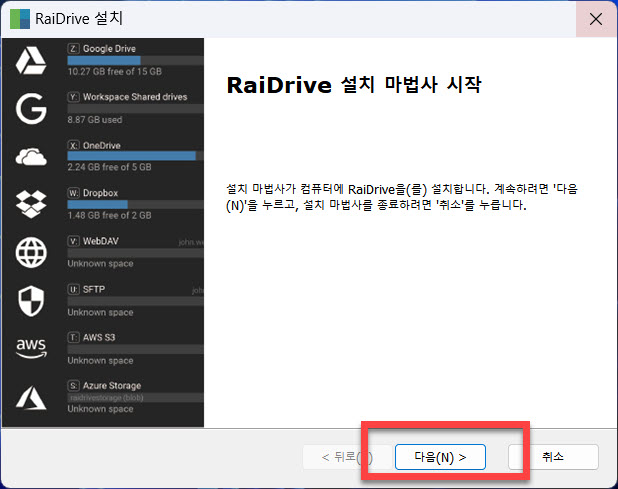
Task: Click the Dropbox storage usage bar
Action: click(x=136, y=204)
